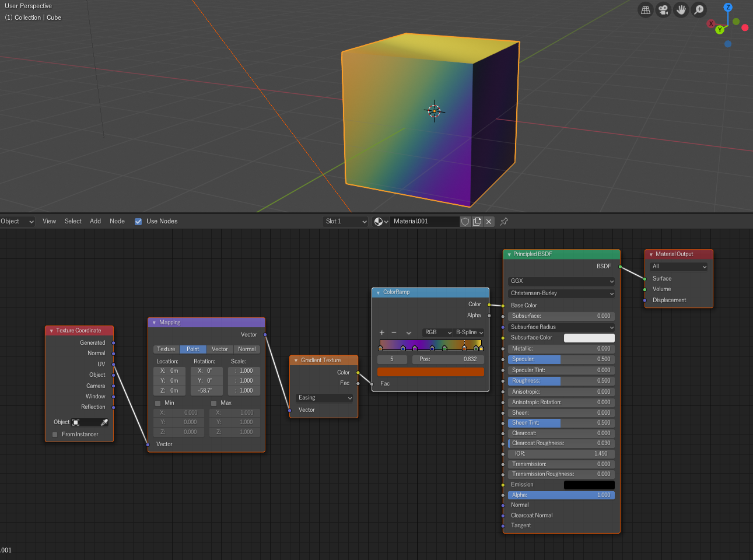Click the Subsurface Color white swatch
The height and width of the screenshot is (560, 753).
(589, 338)
